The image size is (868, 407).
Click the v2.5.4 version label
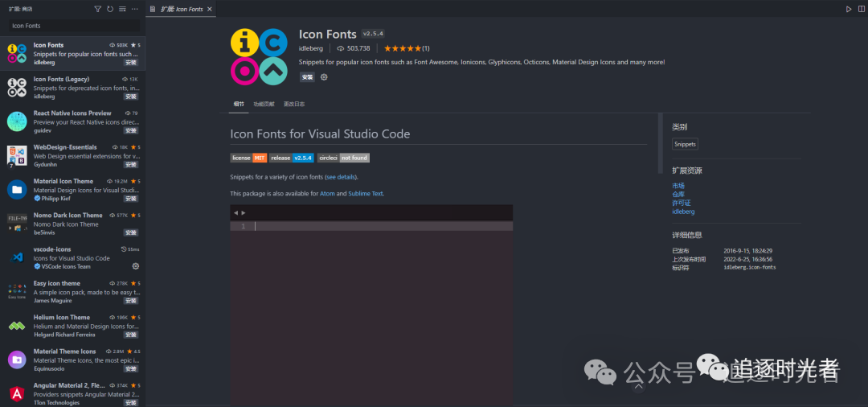tap(373, 34)
